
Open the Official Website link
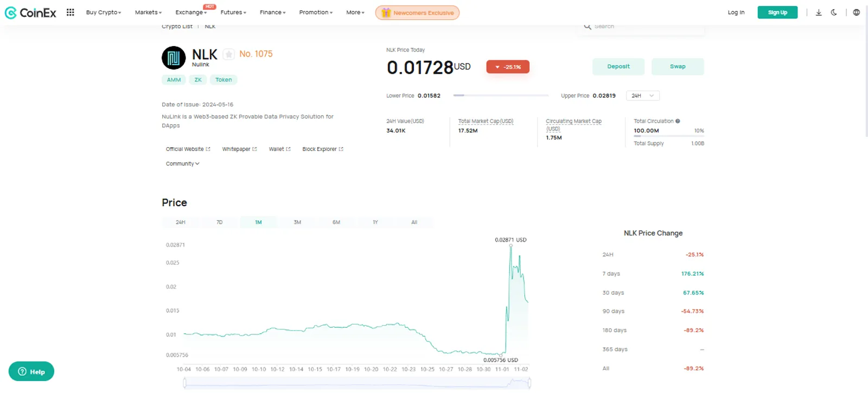pyautogui.click(x=188, y=149)
